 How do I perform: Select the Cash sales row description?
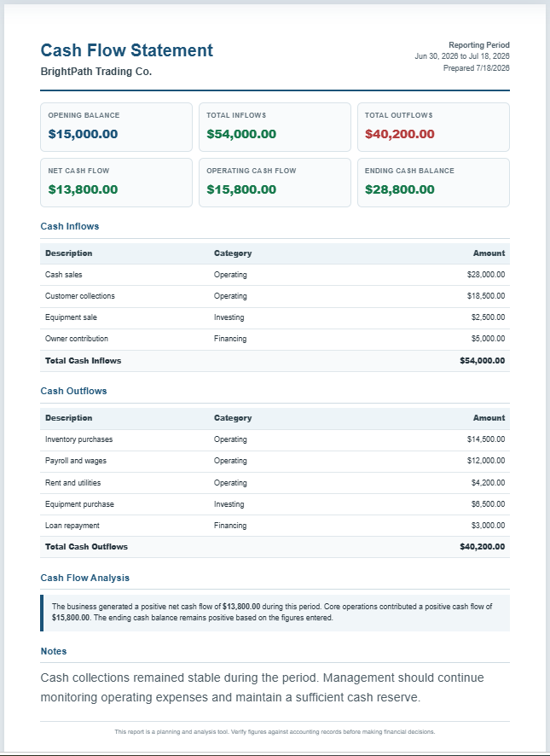point(64,275)
